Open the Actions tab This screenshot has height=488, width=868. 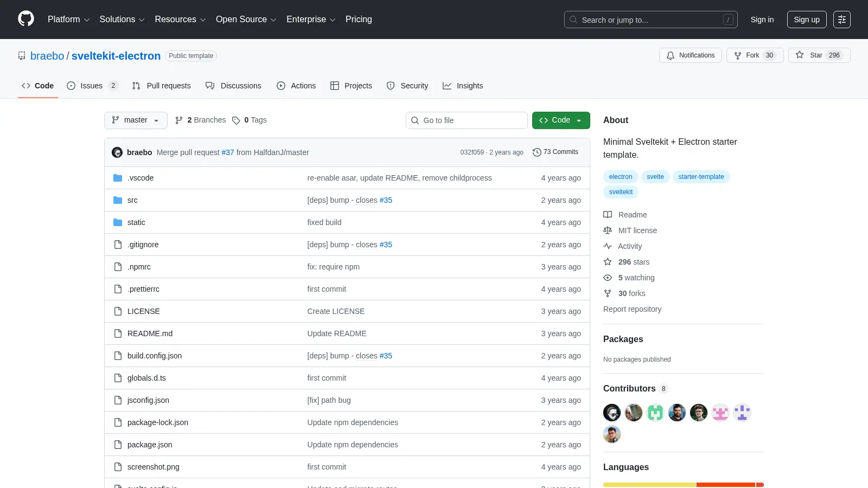[296, 86]
